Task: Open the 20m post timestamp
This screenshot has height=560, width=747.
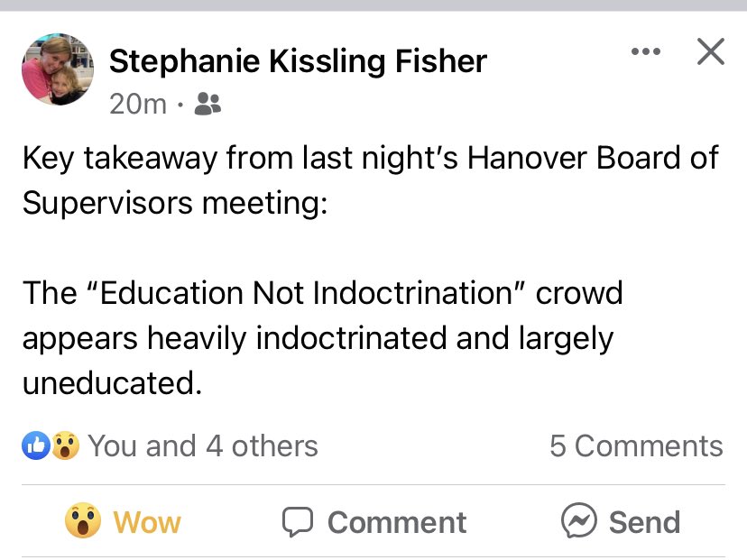Action: pyautogui.click(x=137, y=105)
